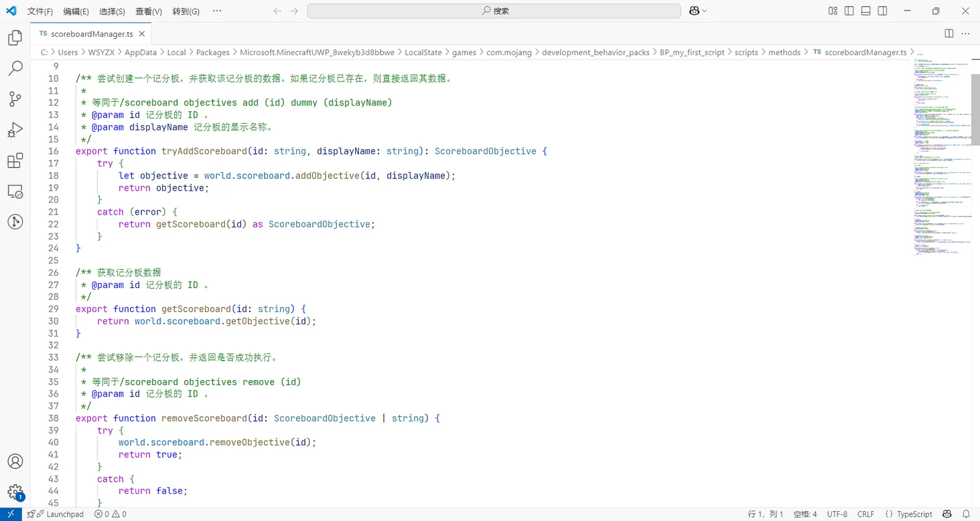Click the Customize Layout icon
The height and width of the screenshot is (521, 980).
coord(833,10)
